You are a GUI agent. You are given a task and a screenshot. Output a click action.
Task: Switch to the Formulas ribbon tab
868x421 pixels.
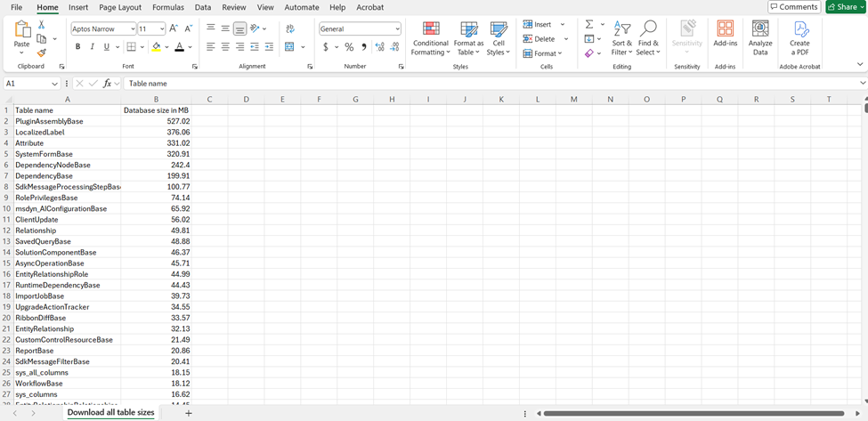tap(168, 7)
